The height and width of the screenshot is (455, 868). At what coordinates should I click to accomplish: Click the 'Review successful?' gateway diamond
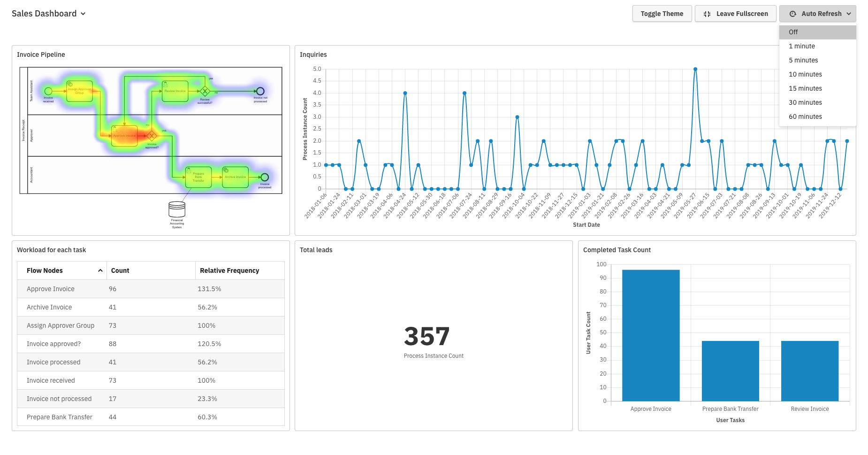click(x=205, y=91)
